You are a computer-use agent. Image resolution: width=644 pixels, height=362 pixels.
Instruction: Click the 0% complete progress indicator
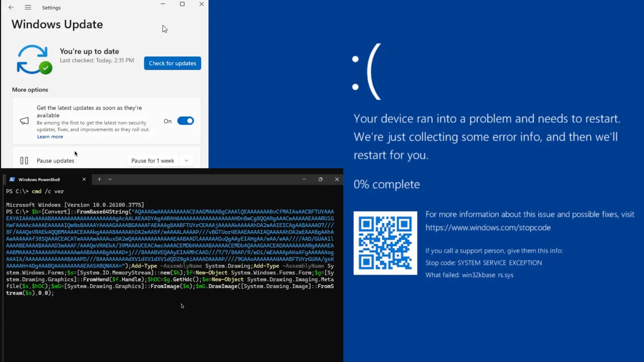pyautogui.click(x=386, y=184)
